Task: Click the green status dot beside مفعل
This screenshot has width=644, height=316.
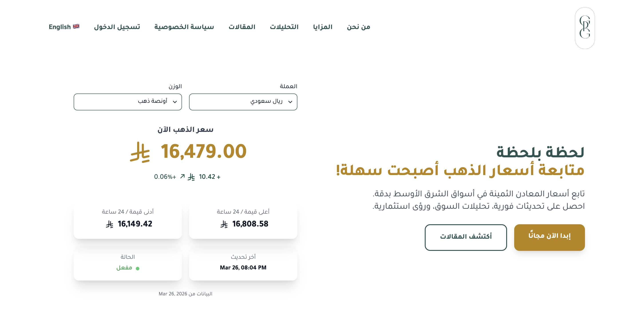Action: [x=138, y=268]
